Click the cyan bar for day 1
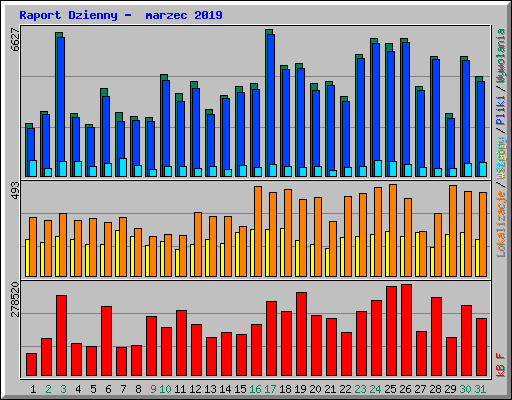Viewport: 512px width, 400px height. click(x=33, y=168)
